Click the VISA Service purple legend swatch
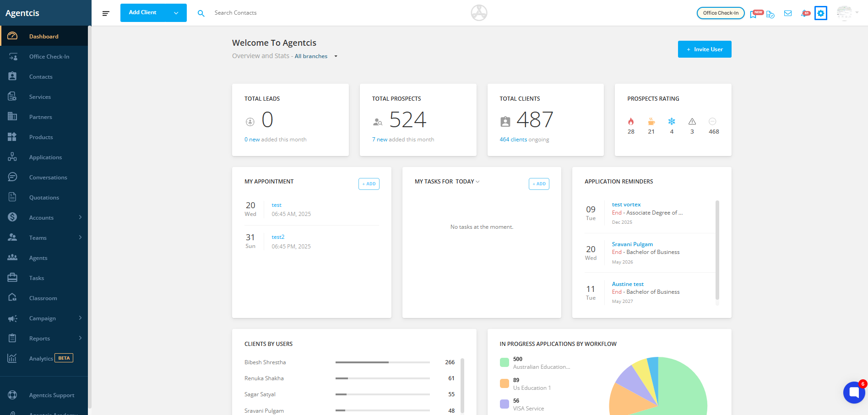868x415 pixels. pyautogui.click(x=505, y=404)
